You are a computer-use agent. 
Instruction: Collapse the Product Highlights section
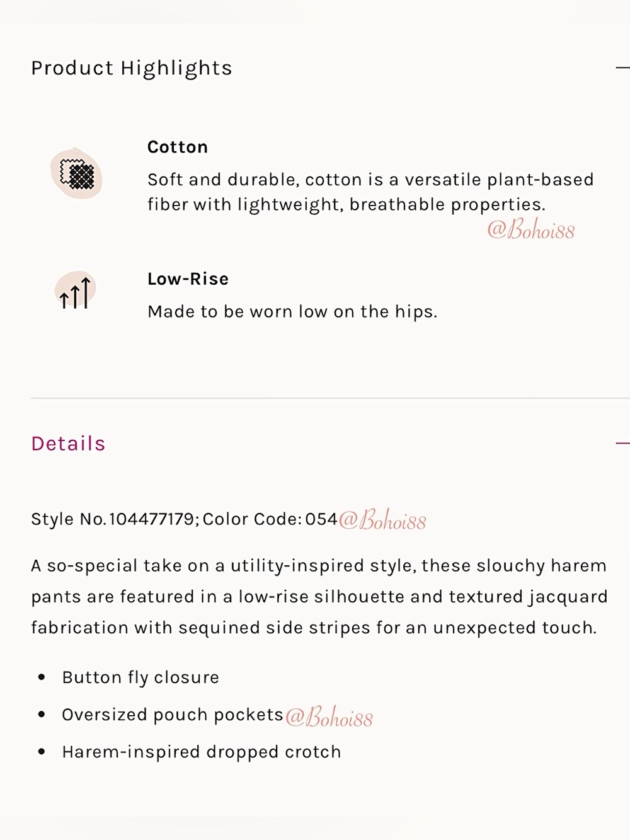(622, 67)
